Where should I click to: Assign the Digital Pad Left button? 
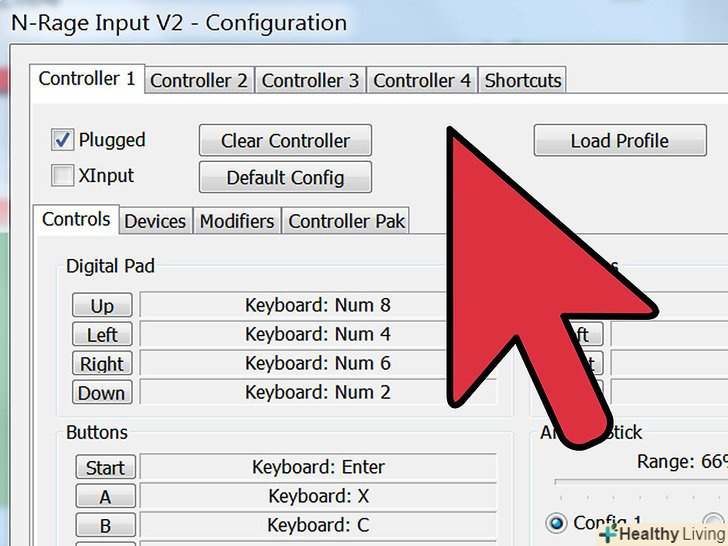[x=102, y=335]
